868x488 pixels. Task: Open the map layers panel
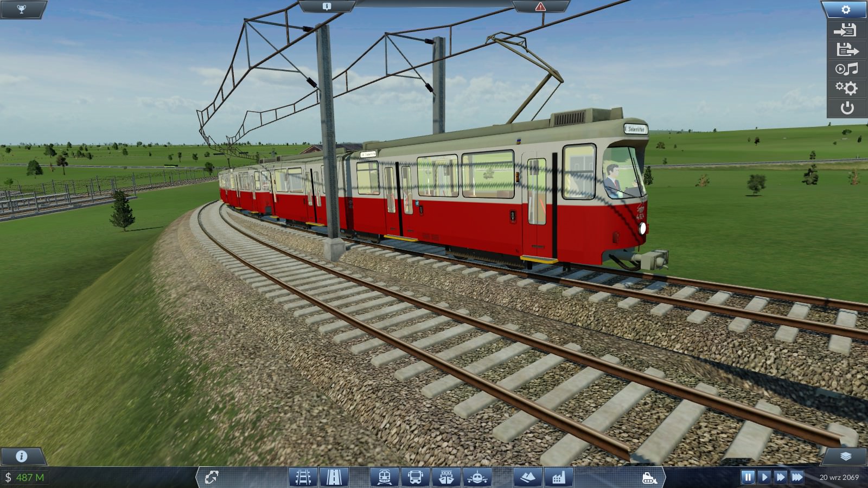point(845,456)
